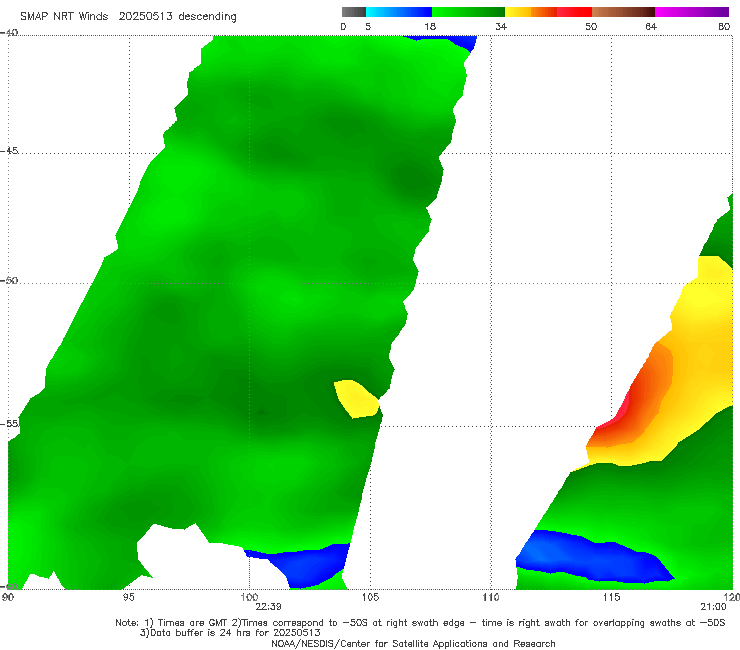Viewport: 740px width, 650px height.
Task: Click the blue low-wind patch near 102E bottom
Action: pos(304,564)
